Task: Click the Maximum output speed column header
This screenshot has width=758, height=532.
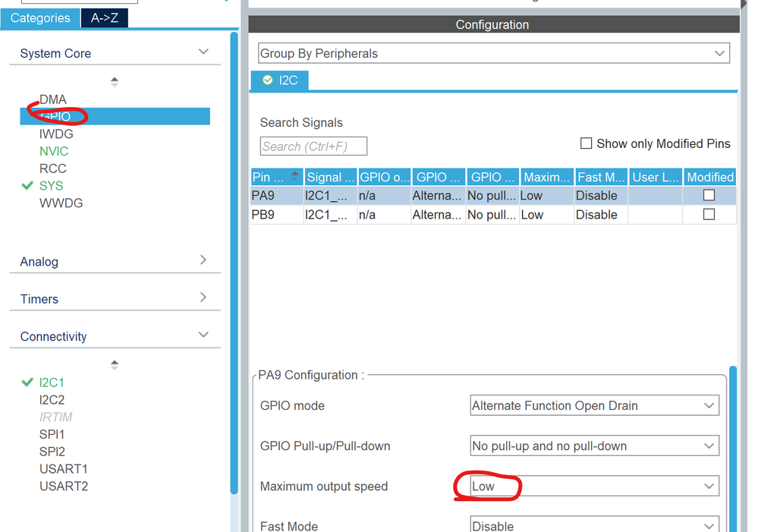Action: tap(547, 177)
